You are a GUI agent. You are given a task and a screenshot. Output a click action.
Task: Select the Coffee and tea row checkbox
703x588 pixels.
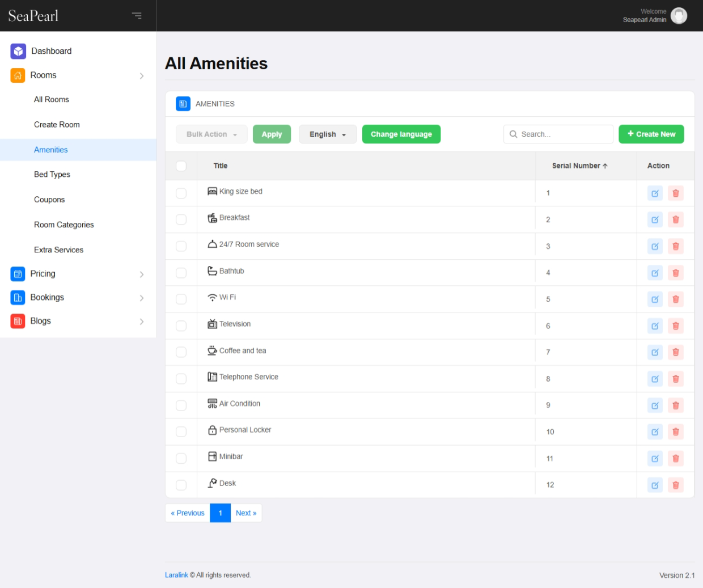[x=181, y=352]
